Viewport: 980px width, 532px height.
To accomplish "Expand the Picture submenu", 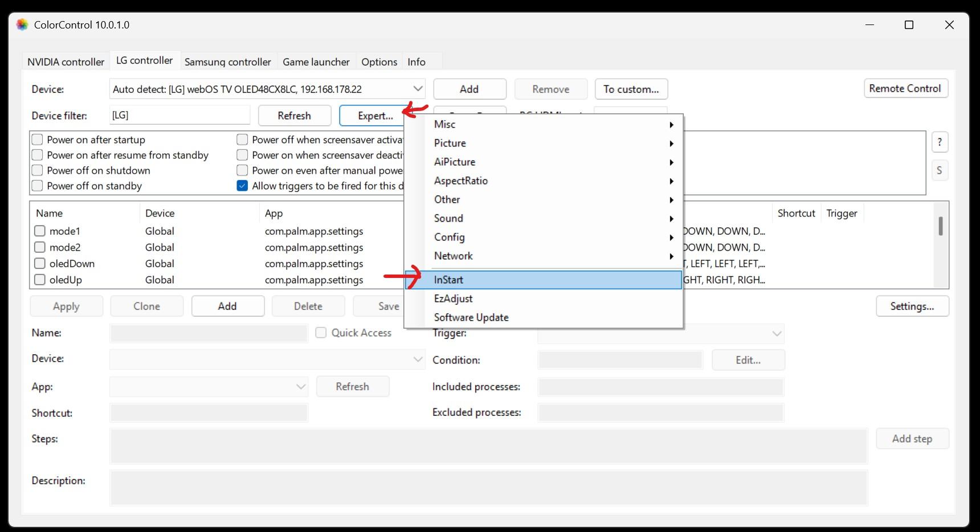I will click(544, 143).
